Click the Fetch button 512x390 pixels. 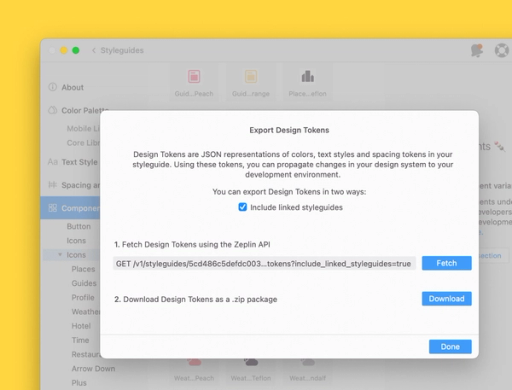tap(447, 263)
